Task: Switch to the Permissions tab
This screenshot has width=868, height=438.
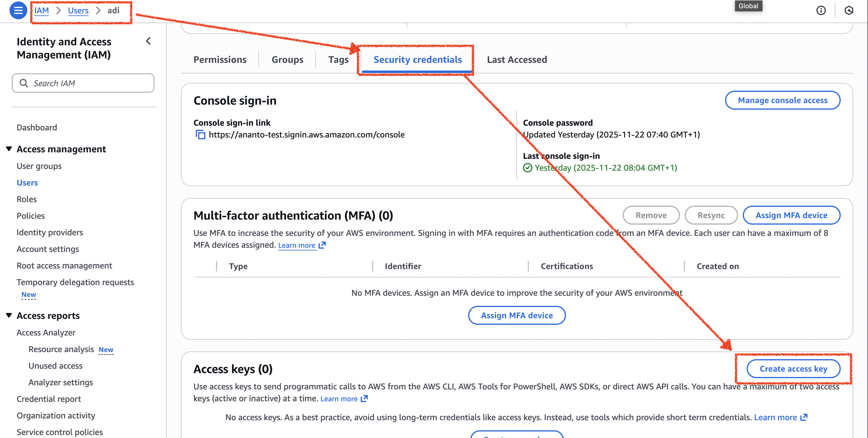Action: (220, 60)
